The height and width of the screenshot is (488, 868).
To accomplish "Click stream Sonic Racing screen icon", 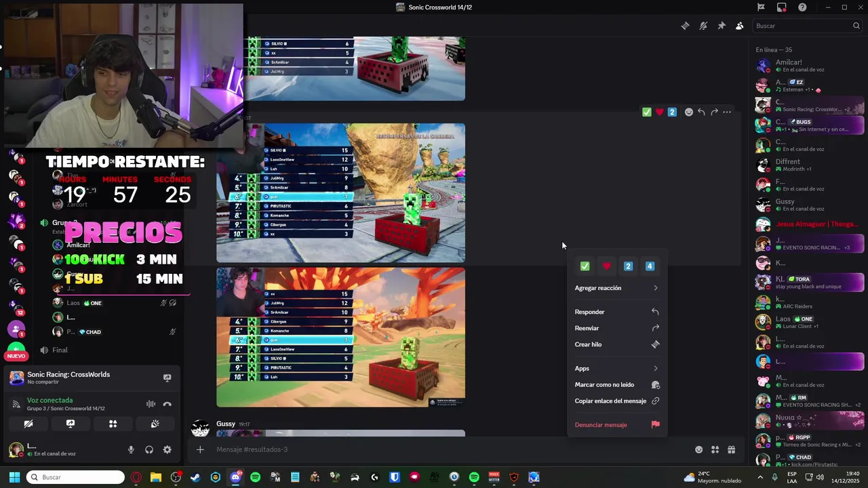I will click(x=167, y=378).
